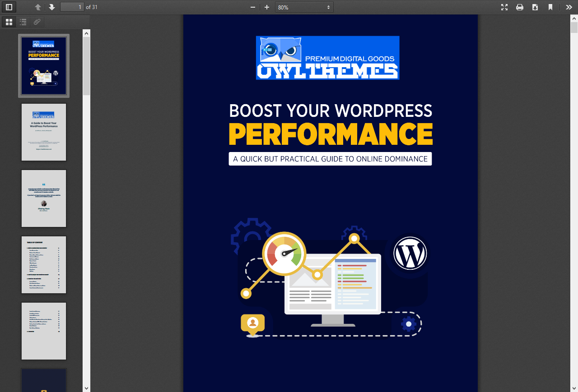Click the sidebar scrollbar down arrow
Screen dimensions: 578x392
click(86, 388)
